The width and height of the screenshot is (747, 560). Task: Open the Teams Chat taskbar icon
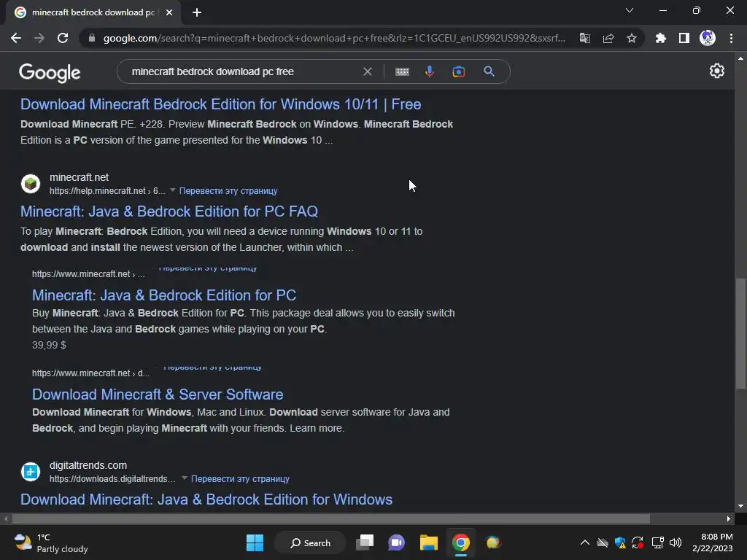pos(396,542)
